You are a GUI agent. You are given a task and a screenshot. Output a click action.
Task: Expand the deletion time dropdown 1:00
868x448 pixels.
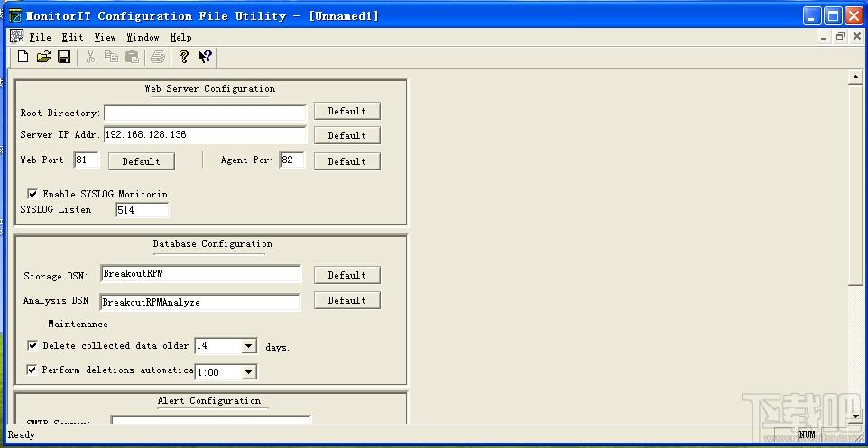249,372
